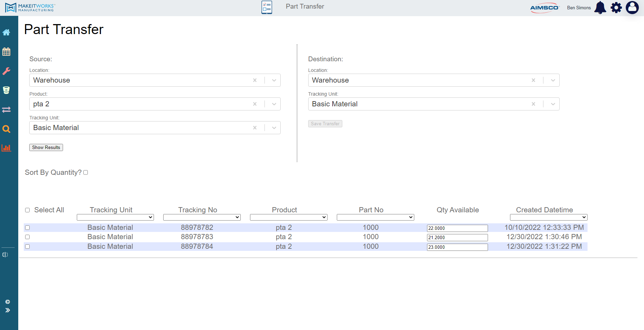Expand Destination Location dropdown arrow
Screen dimensions: 644x330
553,80
